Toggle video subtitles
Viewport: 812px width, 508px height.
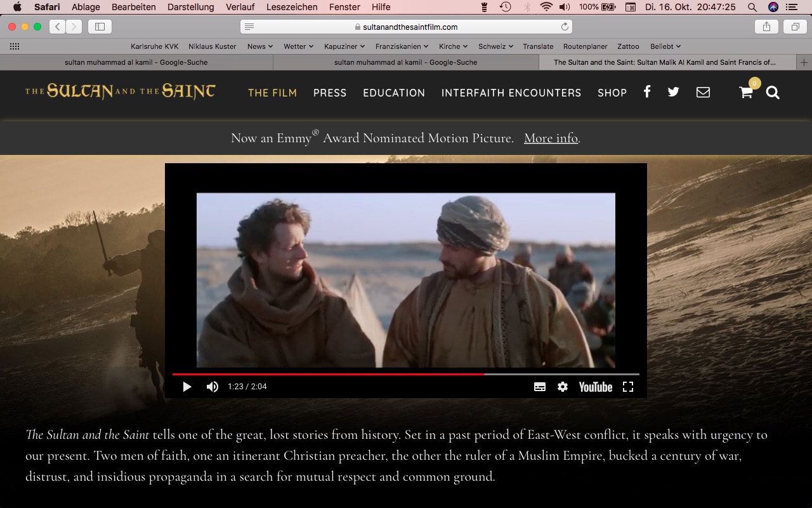pos(540,387)
